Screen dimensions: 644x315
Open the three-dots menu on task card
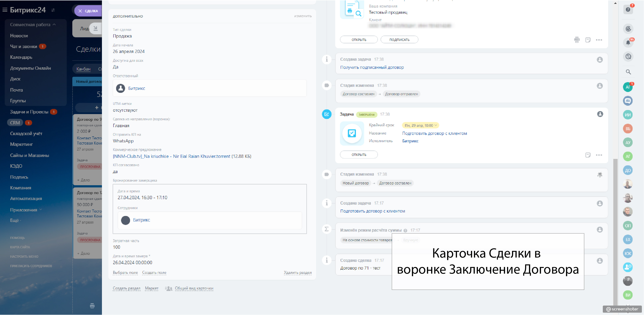(599, 155)
